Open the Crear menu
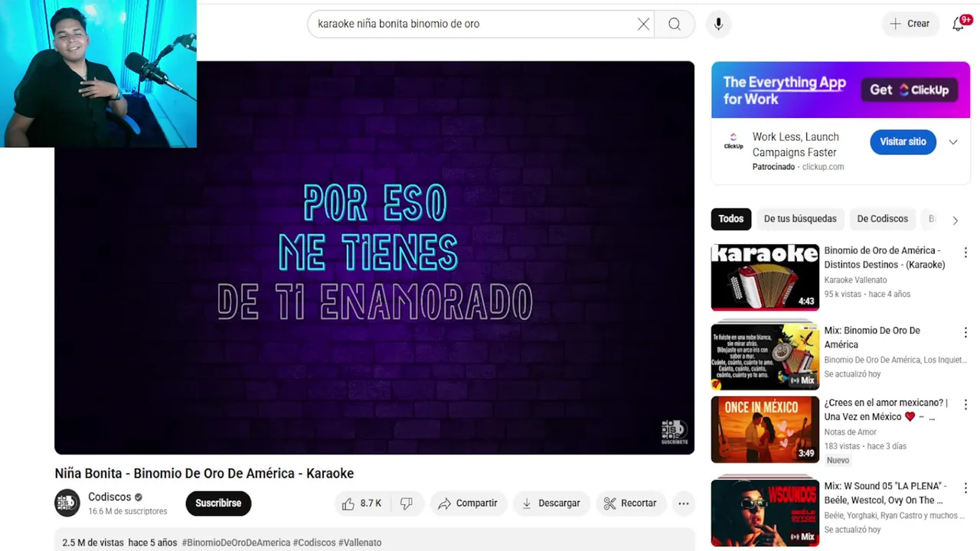 coord(910,24)
